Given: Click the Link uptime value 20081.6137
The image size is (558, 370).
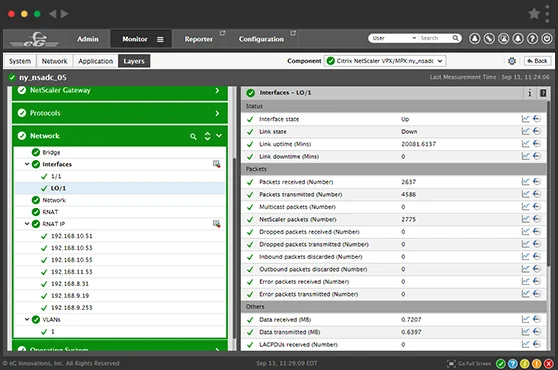Looking at the screenshot, I should click(x=418, y=144).
